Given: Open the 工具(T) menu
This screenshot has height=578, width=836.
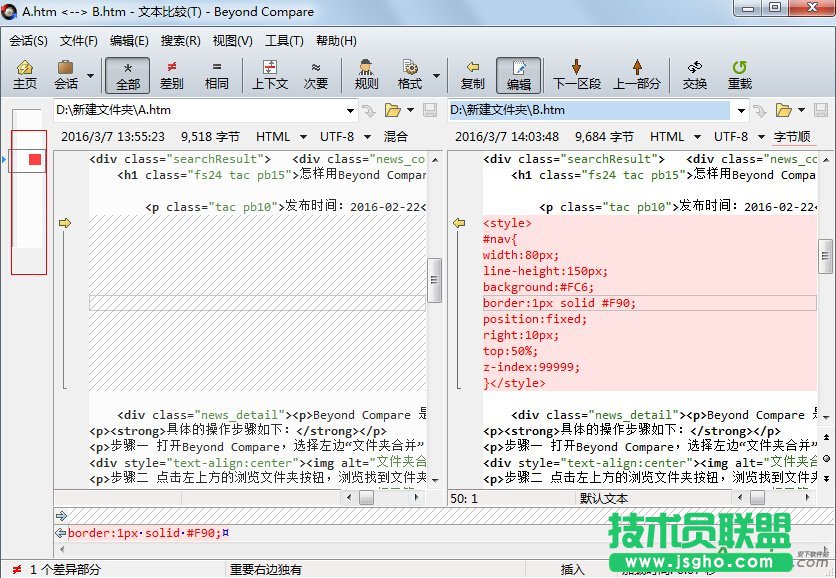Looking at the screenshot, I should 285,42.
